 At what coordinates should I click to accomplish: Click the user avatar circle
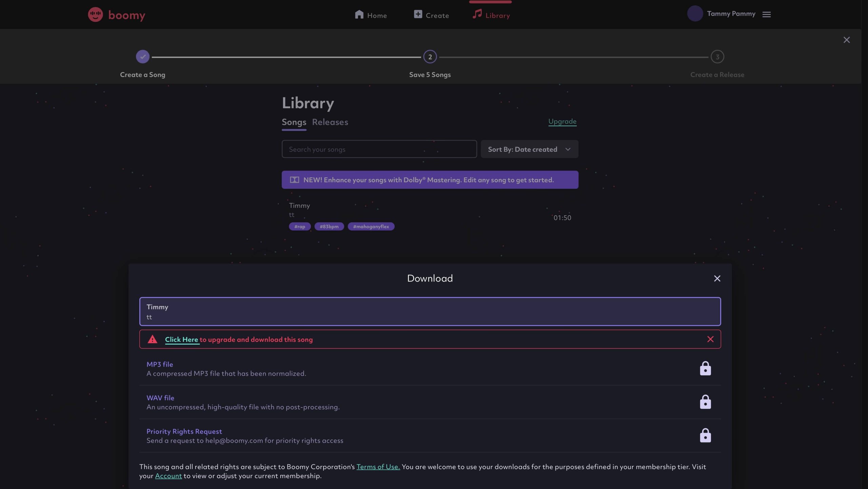(695, 14)
